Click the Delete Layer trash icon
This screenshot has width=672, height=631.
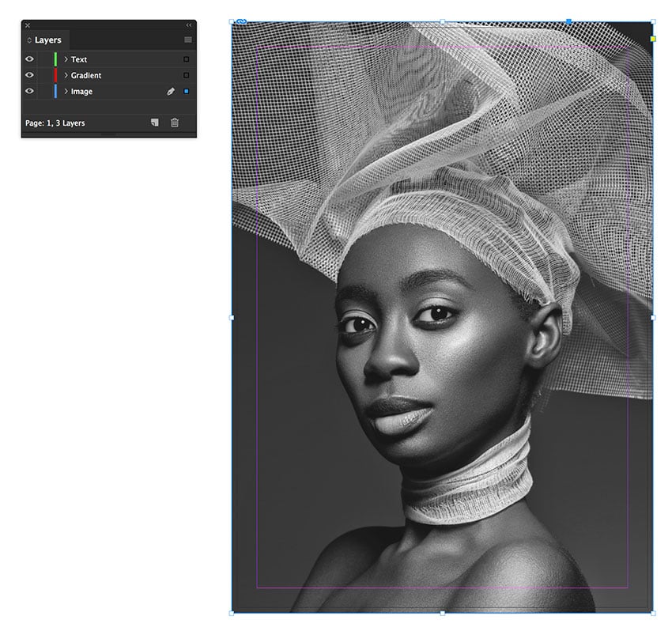(x=173, y=123)
